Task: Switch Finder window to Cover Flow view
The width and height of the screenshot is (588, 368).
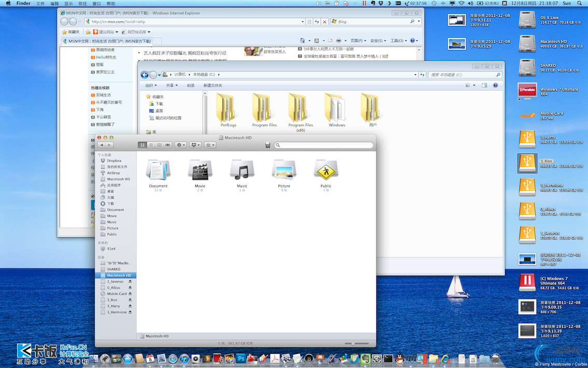Action: (x=168, y=145)
